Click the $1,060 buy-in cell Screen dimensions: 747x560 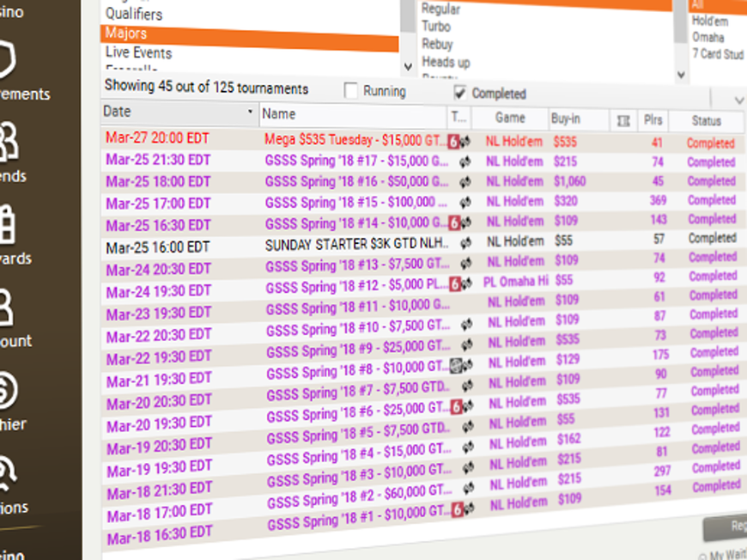point(569,181)
